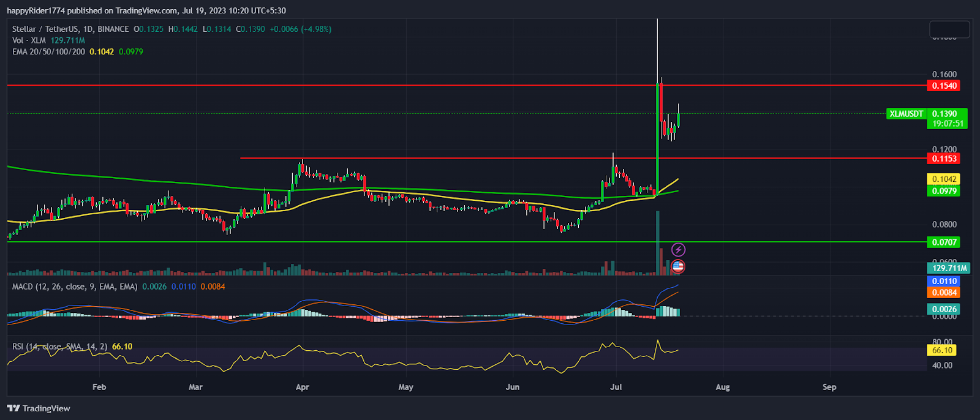Click the Aug label on the time axis
980x420 pixels.
coord(723,387)
